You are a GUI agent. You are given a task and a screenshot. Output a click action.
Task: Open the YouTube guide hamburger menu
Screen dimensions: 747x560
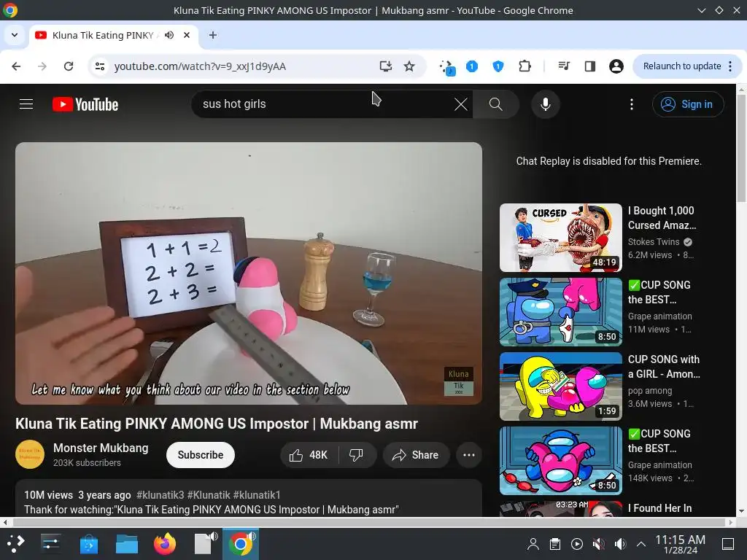[x=26, y=104]
